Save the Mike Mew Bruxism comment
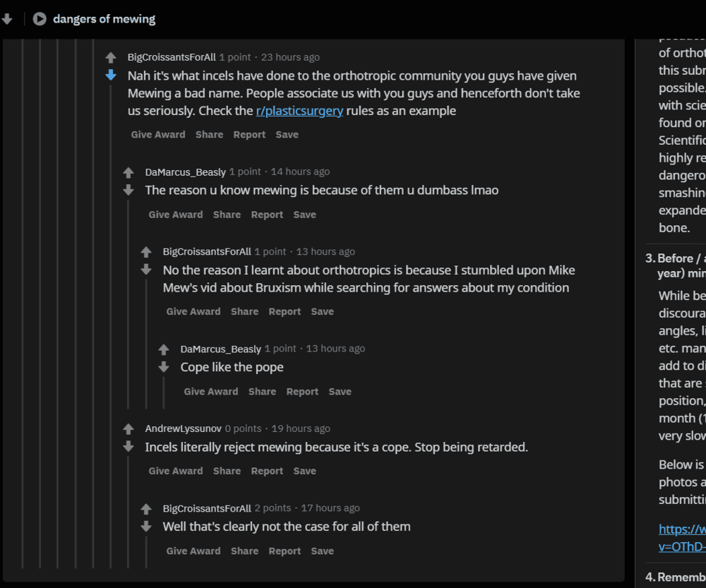706x588 pixels. (323, 311)
